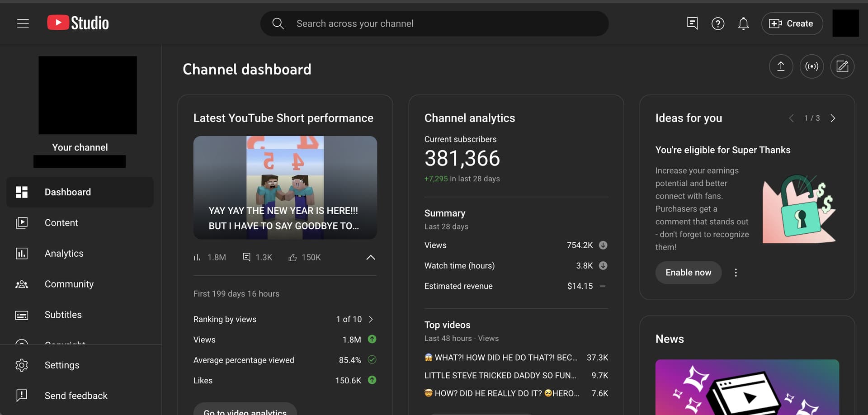Click the Short's likes thumbs-up icon 150K
Viewport: 868px width, 415px height.
[x=292, y=258]
